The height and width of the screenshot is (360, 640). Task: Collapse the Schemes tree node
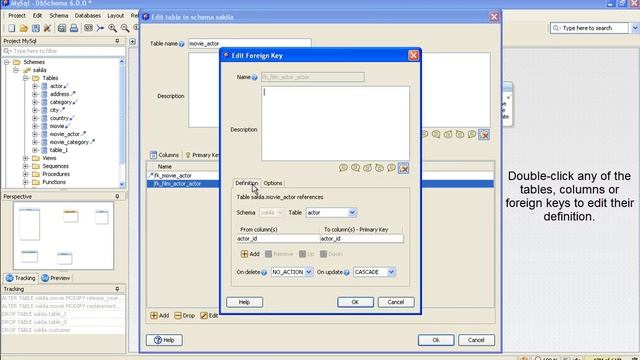coord(7,62)
